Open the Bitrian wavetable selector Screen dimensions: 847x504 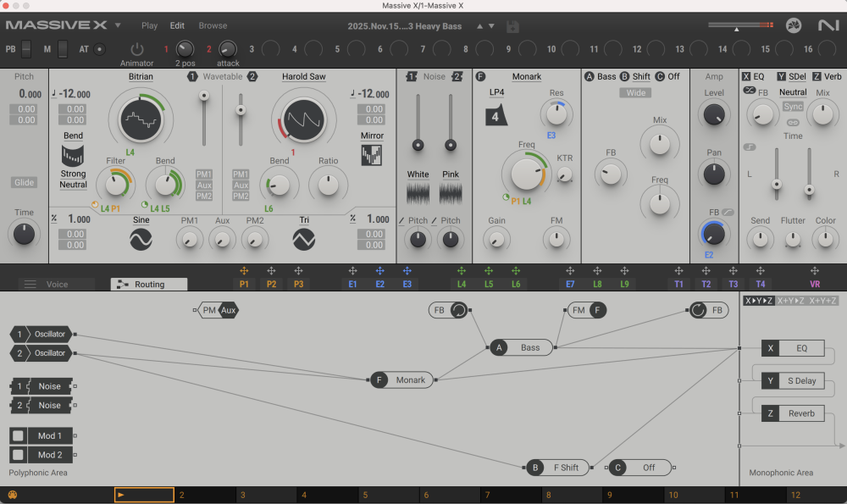(x=141, y=77)
